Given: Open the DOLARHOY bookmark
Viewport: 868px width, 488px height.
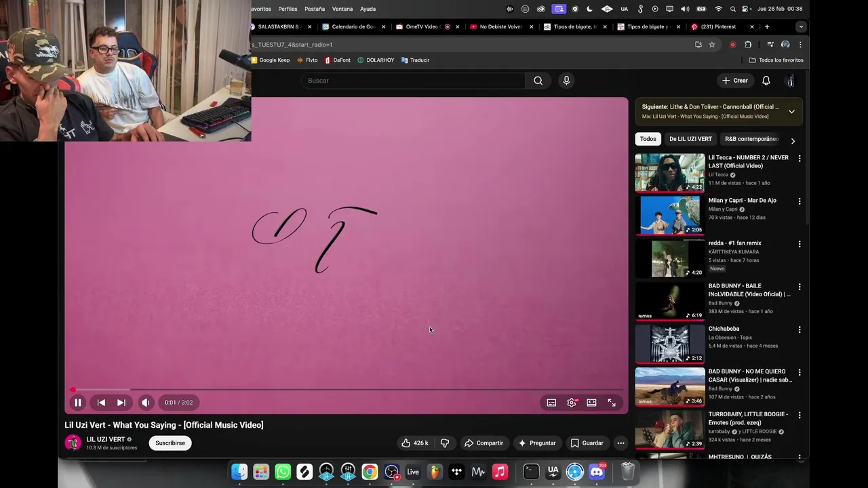Looking at the screenshot, I should tap(376, 60).
